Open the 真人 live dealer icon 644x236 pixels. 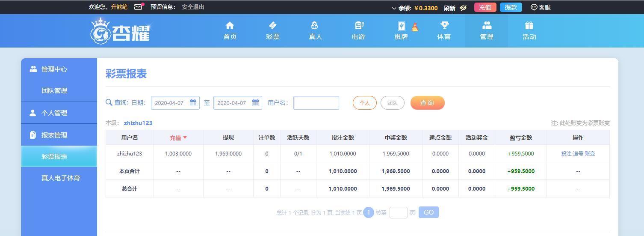[x=315, y=26]
